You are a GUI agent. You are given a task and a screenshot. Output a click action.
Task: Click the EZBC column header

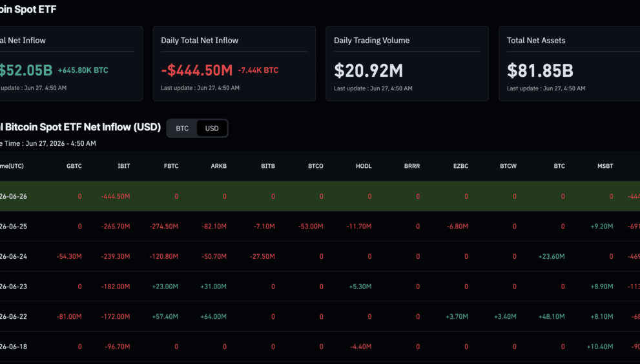tap(460, 166)
